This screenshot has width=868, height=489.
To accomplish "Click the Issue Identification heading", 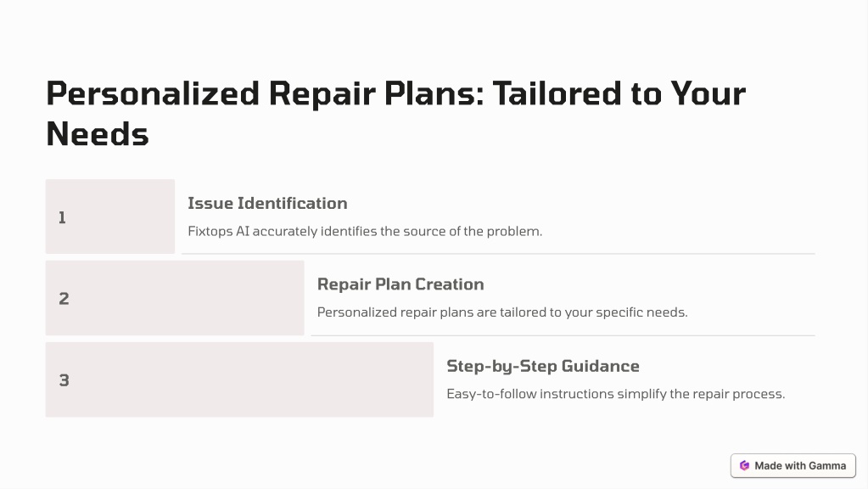I will click(x=267, y=203).
